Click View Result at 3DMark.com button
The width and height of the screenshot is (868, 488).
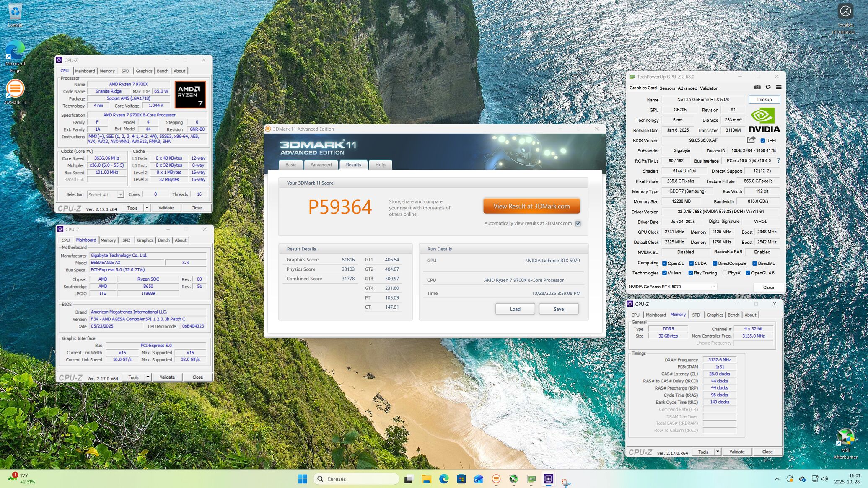tap(531, 206)
